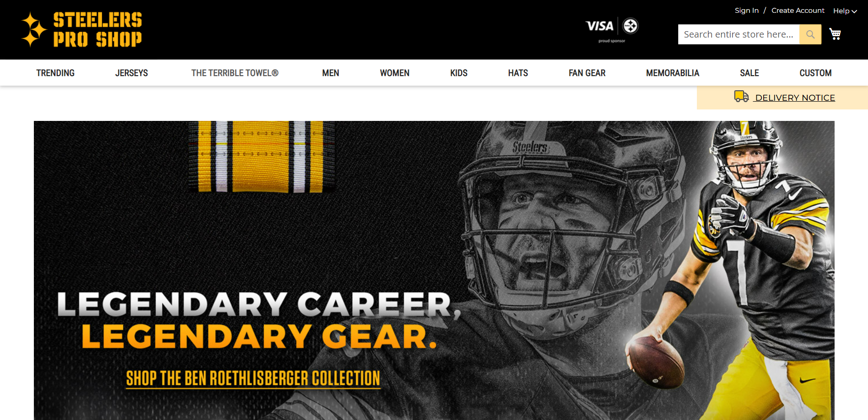Click the Visa proud sponsor logo
This screenshot has height=420, width=868.
pos(612,30)
